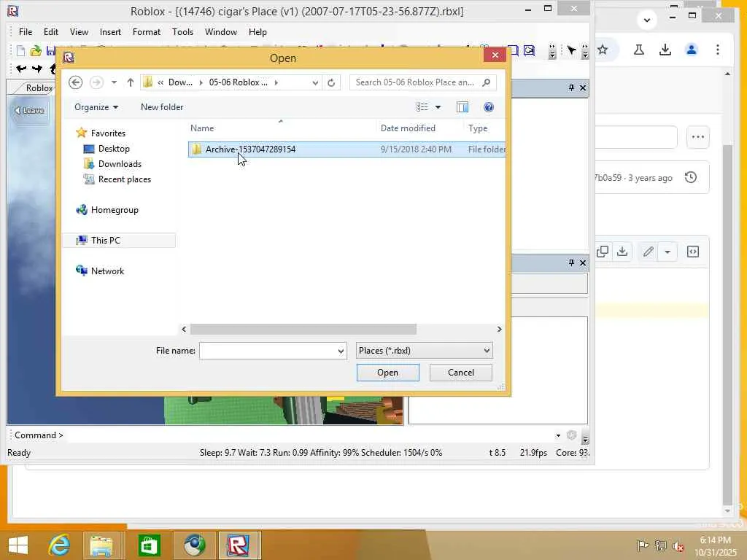Select Desktop in Favorites
The height and width of the screenshot is (560, 747).
point(114,149)
